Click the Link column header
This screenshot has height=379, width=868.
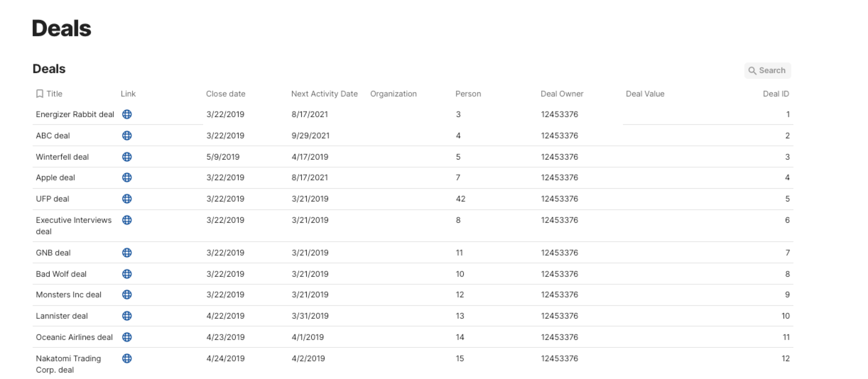128,94
